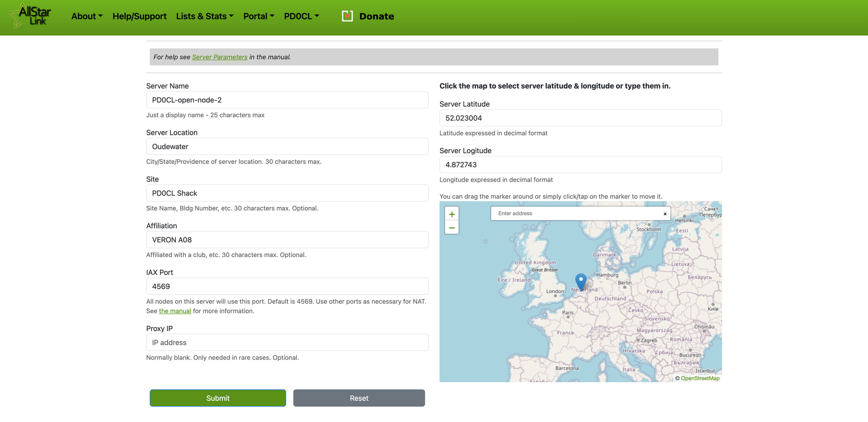Submit the server settings form
Image resolution: width=868 pixels, height=422 pixels.
tap(218, 398)
